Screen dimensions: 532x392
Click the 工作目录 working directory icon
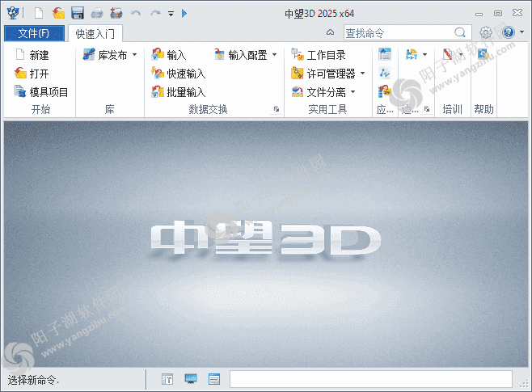point(298,55)
